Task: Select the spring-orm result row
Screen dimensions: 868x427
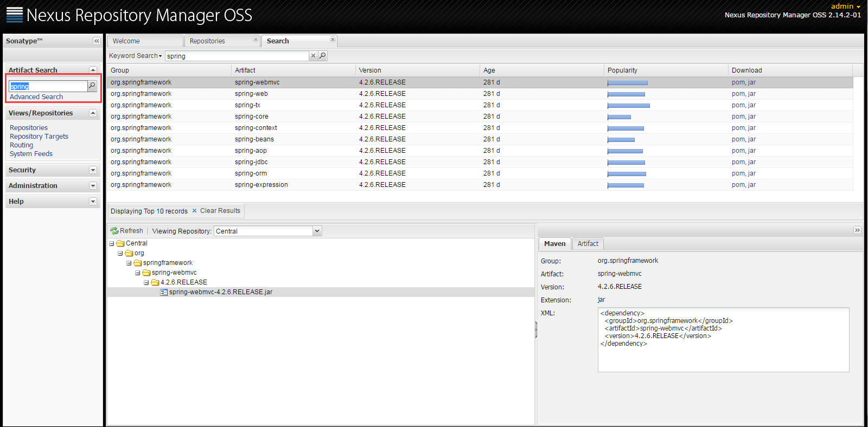Action: pos(480,173)
